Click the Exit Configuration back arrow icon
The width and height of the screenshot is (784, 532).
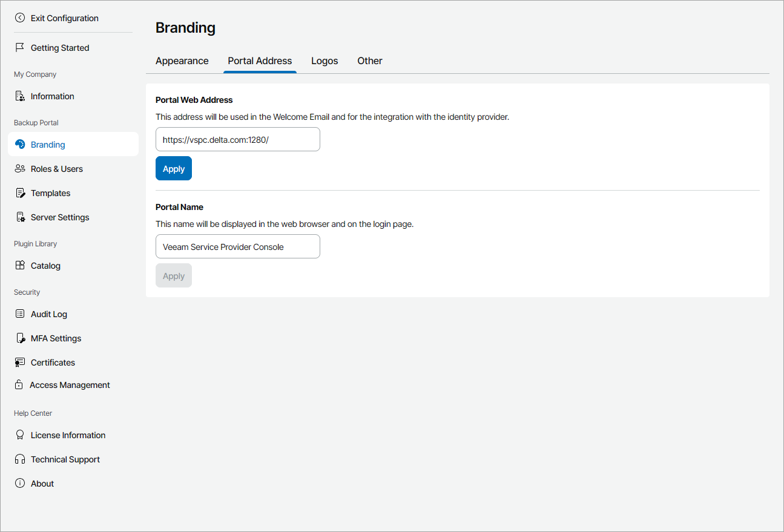(20, 18)
